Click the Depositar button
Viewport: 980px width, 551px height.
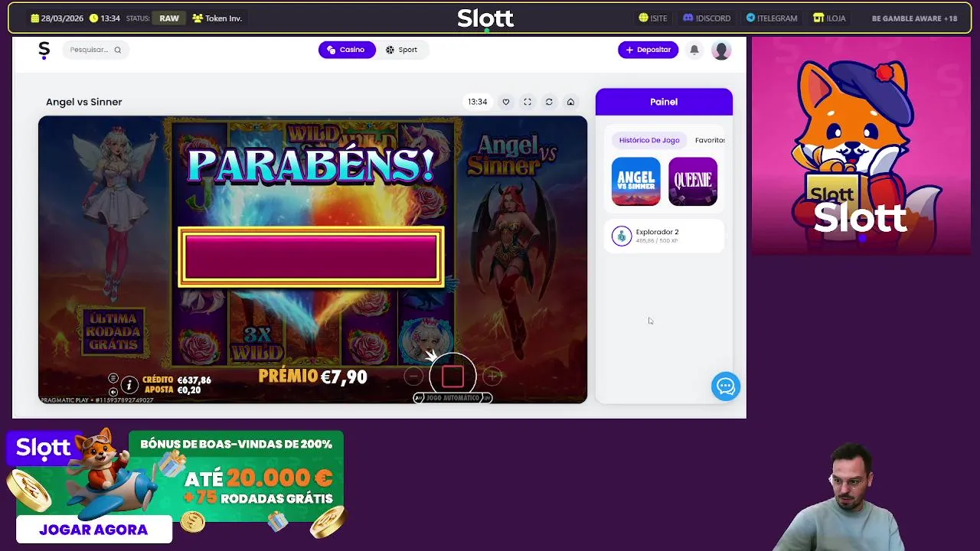pos(648,50)
